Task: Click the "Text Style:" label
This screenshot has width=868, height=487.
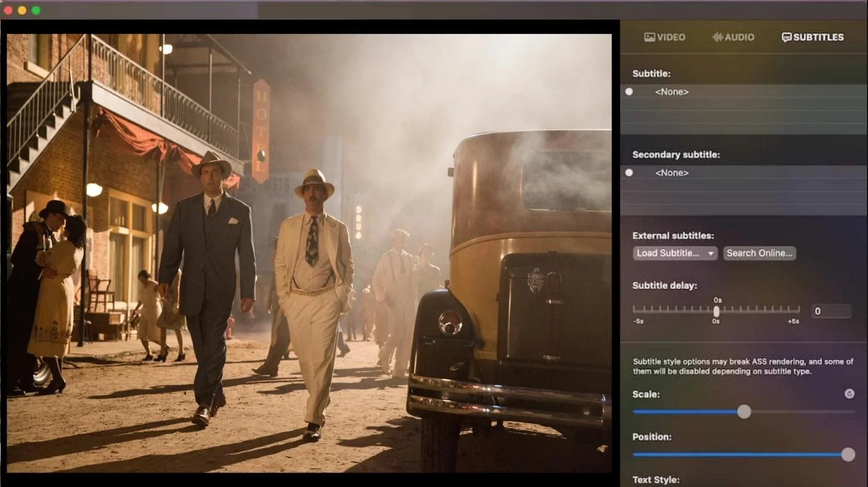Action: pyautogui.click(x=656, y=480)
